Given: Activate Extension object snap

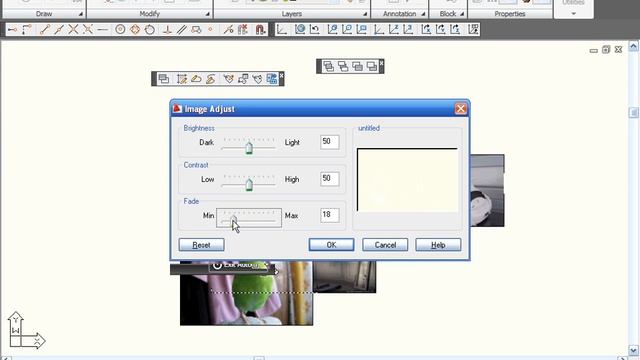Looking at the screenshot, I should click(102, 29).
